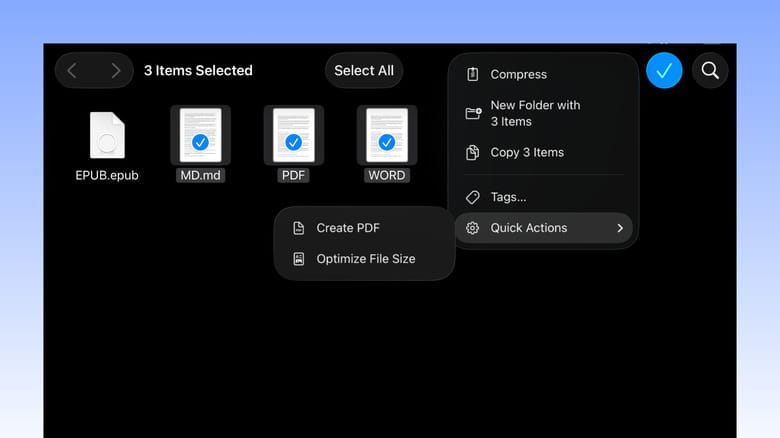Choose Optimize File Size option

(365, 259)
